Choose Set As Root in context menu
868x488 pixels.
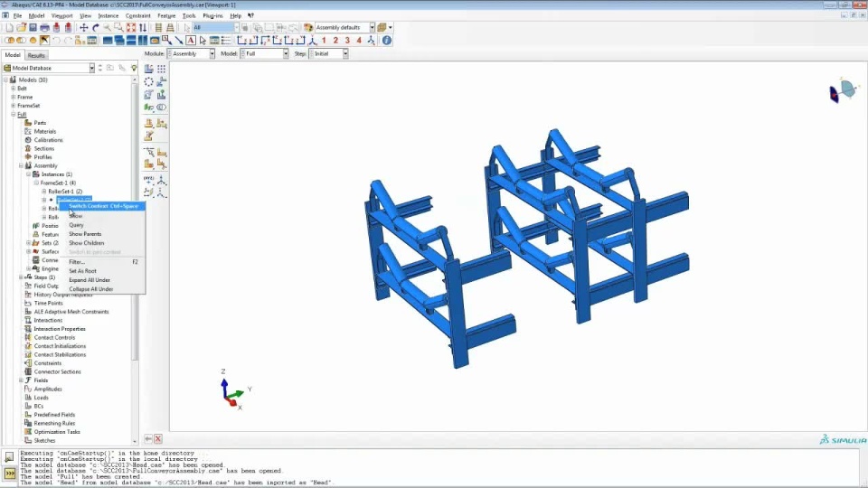coord(102,271)
